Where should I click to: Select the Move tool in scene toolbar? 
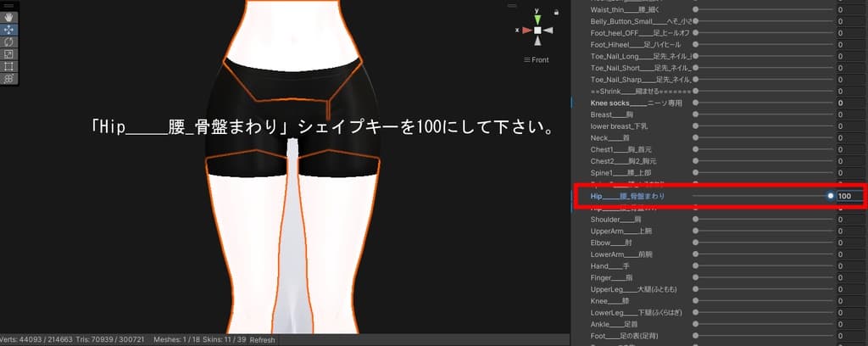point(8,30)
